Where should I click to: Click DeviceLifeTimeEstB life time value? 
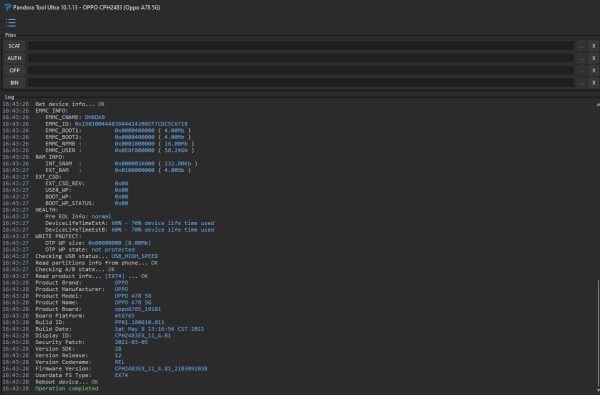click(163, 230)
